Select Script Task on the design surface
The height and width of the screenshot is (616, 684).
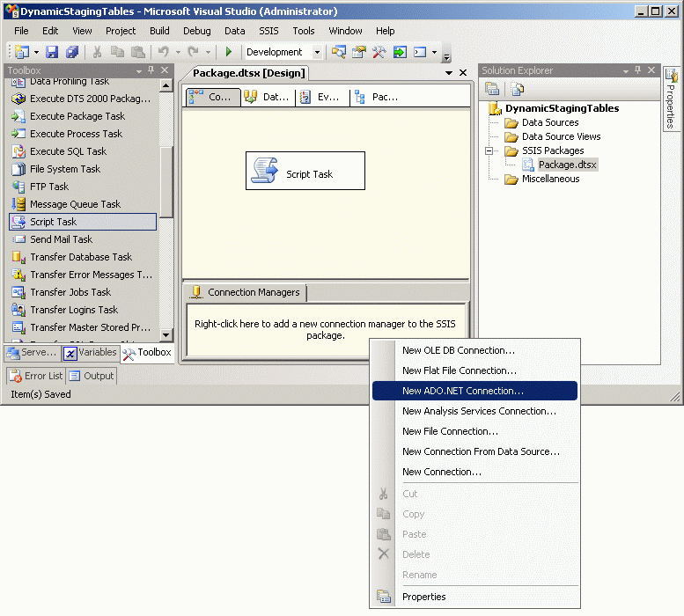pos(305,171)
